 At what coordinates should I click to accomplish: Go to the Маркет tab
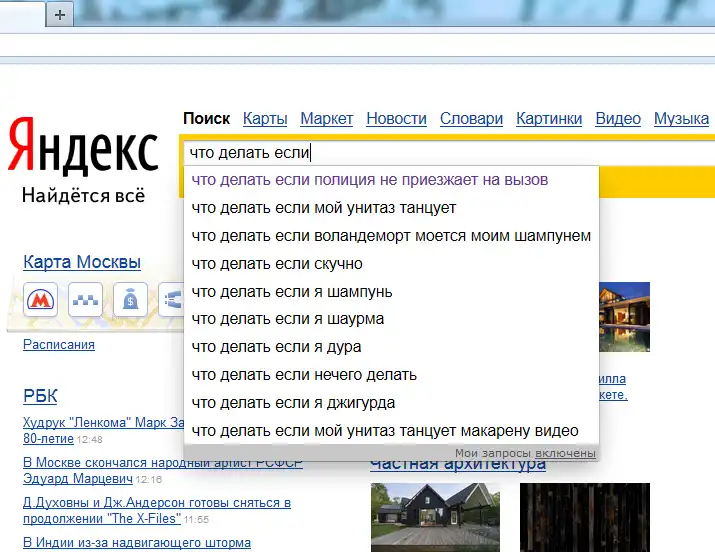[326, 118]
